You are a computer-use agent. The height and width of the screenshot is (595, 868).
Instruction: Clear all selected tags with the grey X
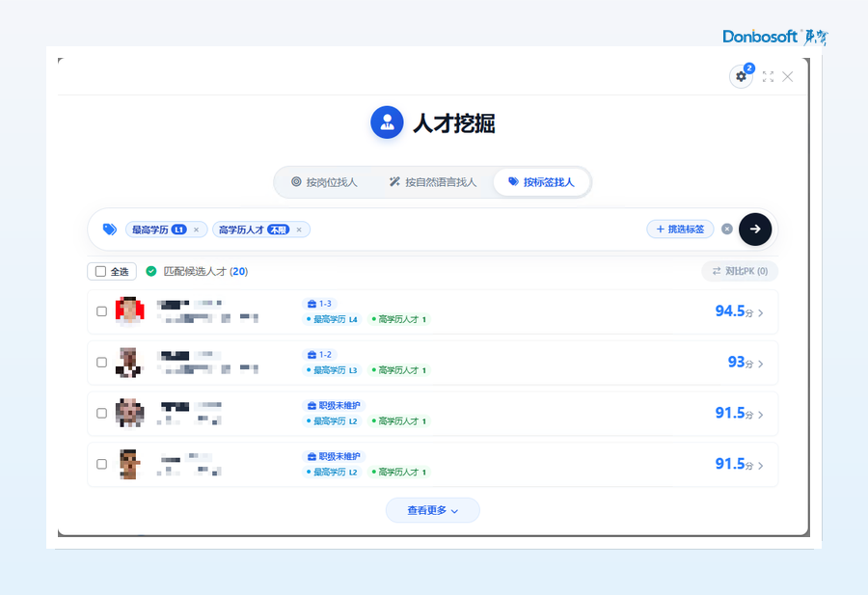727,230
